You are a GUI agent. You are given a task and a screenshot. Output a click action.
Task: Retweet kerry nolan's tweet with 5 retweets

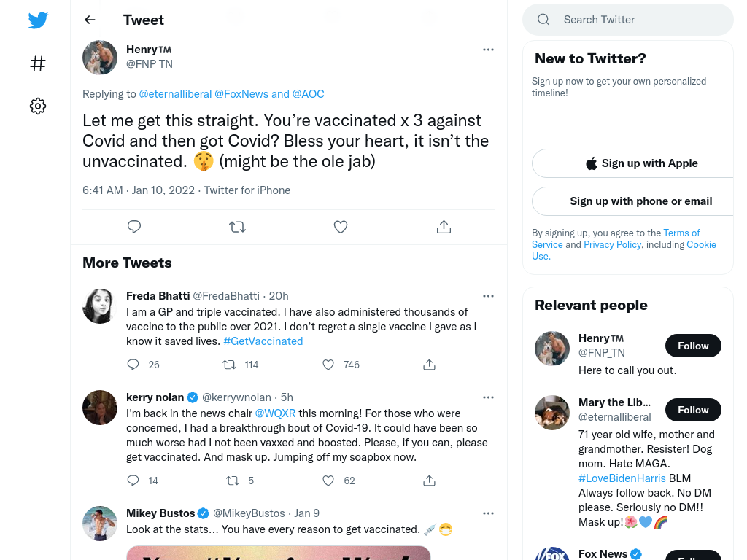(x=233, y=481)
